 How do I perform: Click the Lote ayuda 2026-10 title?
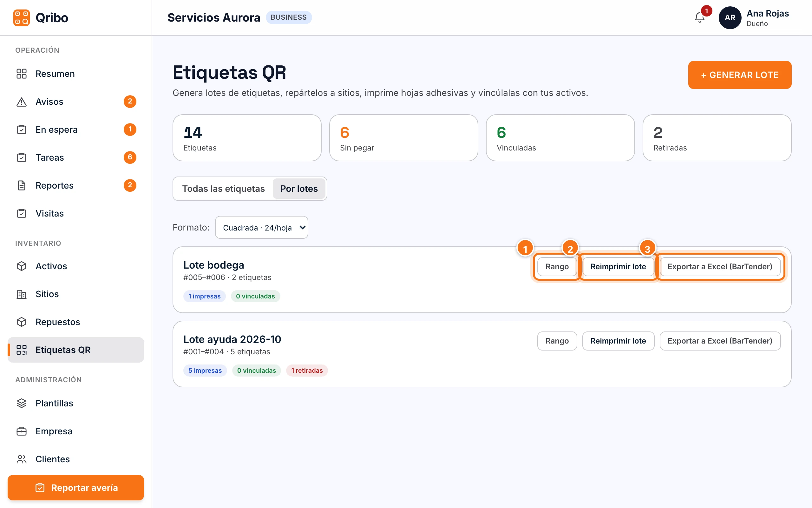coord(232,339)
